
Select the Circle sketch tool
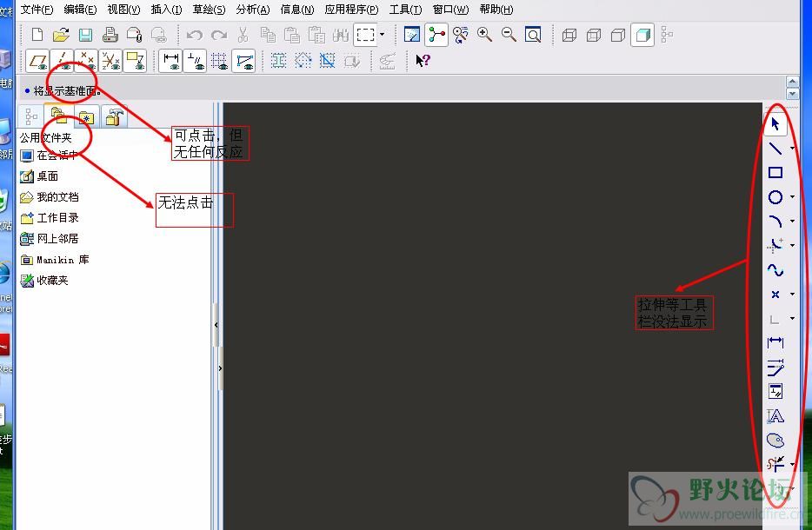[x=775, y=196]
